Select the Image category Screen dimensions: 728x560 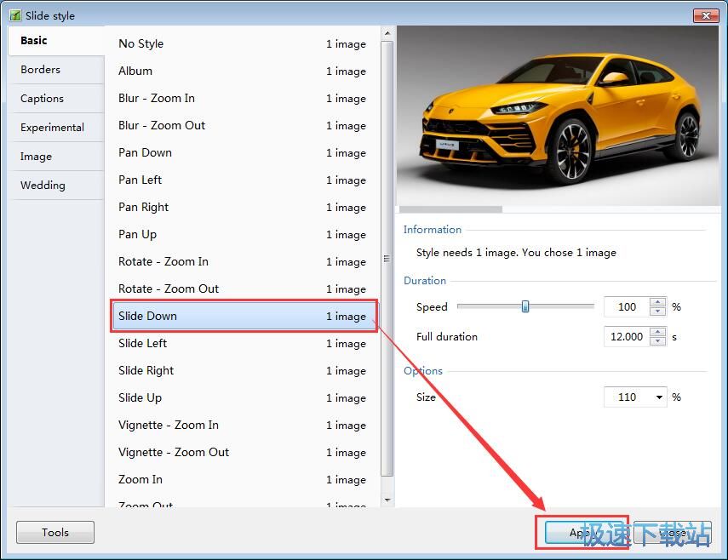point(55,157)
